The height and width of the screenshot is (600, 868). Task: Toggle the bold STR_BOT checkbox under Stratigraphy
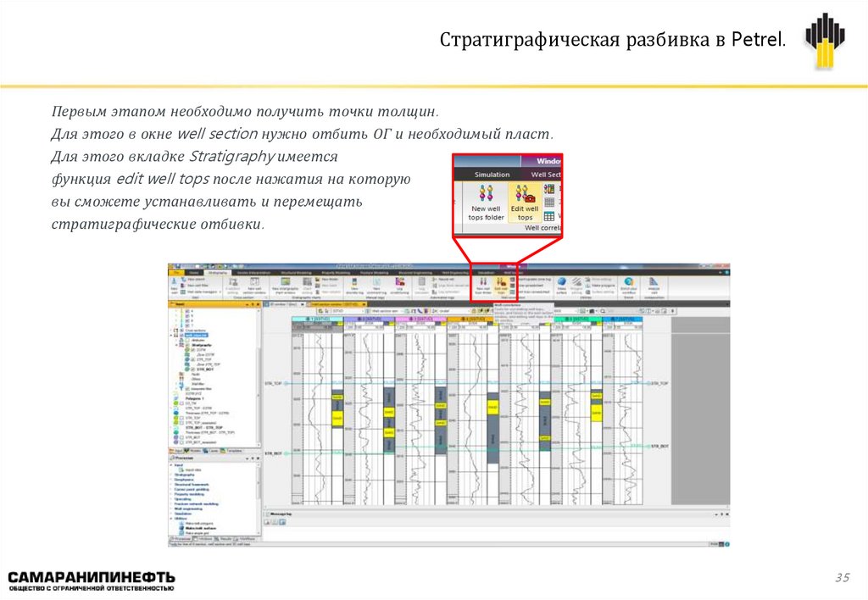192,369
